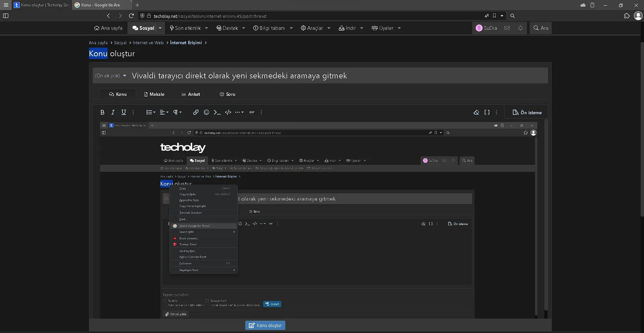Open the tracker blocker shield icon
The image size is (644, 333).
142,16
